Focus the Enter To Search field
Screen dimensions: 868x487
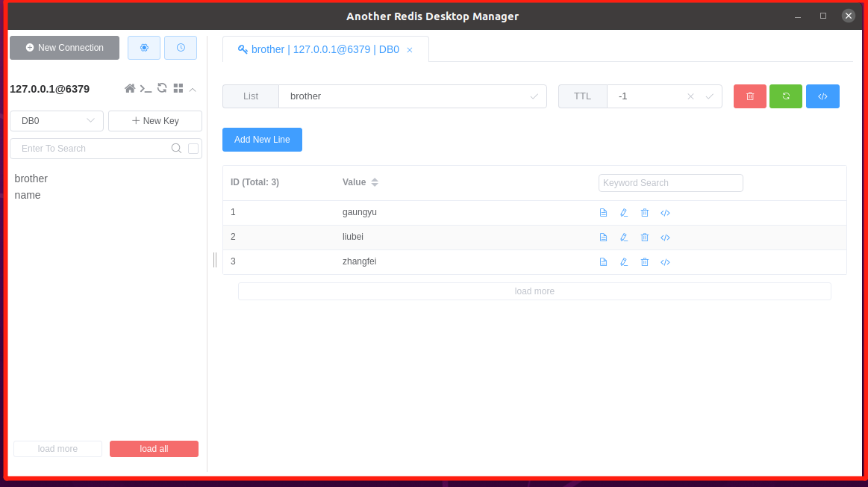point(91,149)
